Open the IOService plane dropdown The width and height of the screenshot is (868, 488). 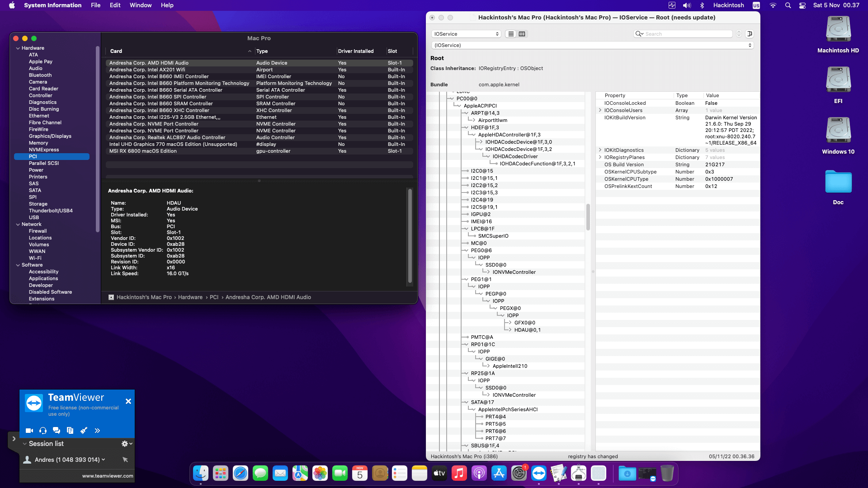466,34
